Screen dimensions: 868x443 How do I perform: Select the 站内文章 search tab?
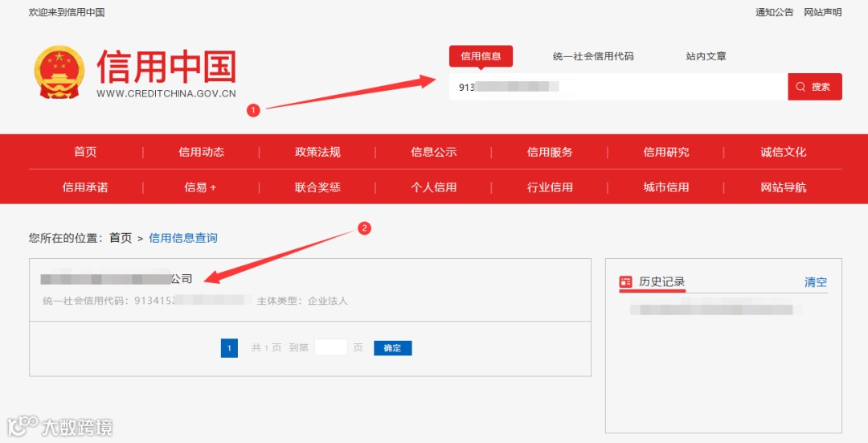tap(706, 56)
